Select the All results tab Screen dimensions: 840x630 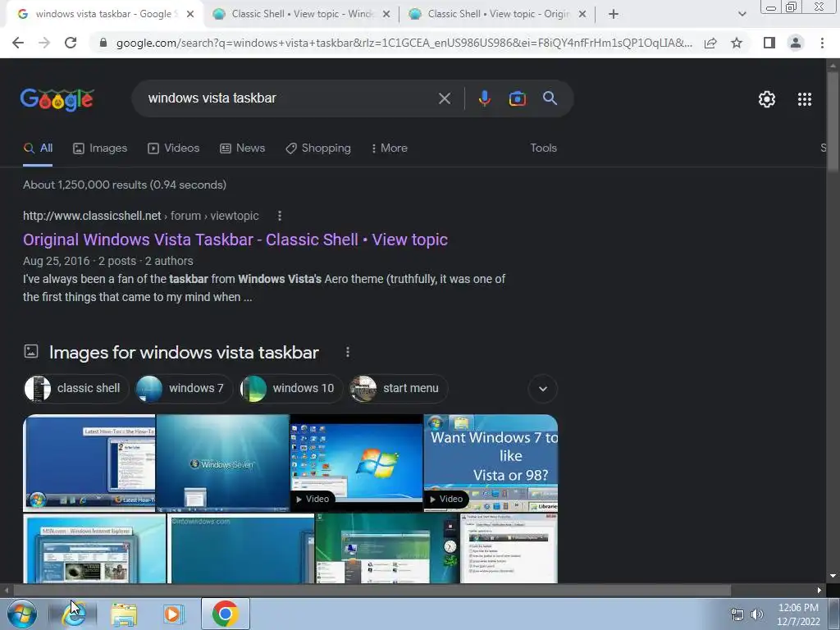38,148
